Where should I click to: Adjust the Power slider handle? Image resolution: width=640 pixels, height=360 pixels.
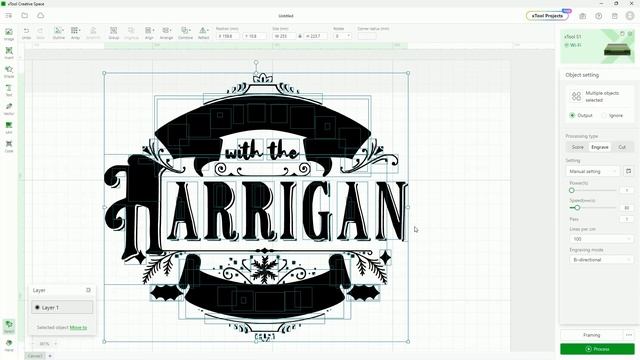571,190
